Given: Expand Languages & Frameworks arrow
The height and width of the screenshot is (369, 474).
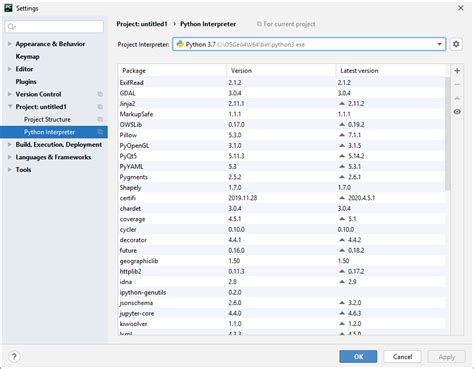Looking at the screenshot, I should pos(10,157).
